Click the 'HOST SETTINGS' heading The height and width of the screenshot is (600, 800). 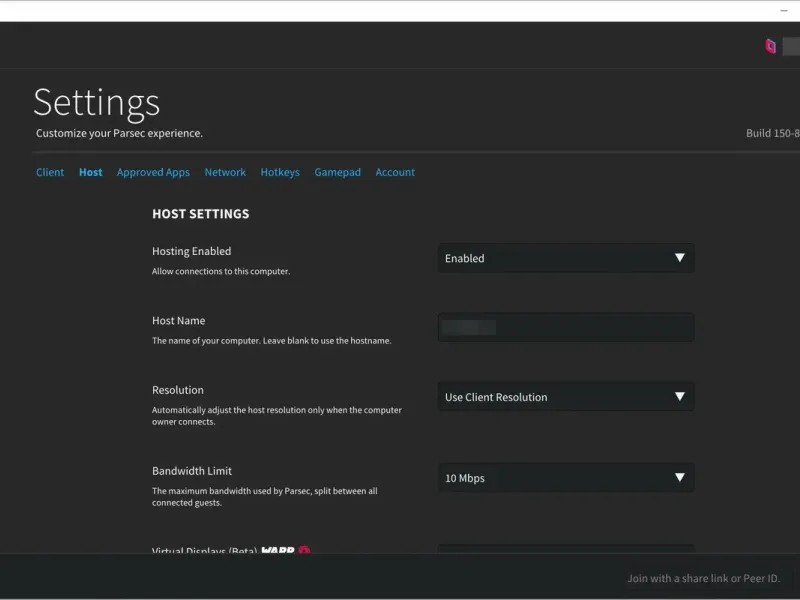(201, 214)
